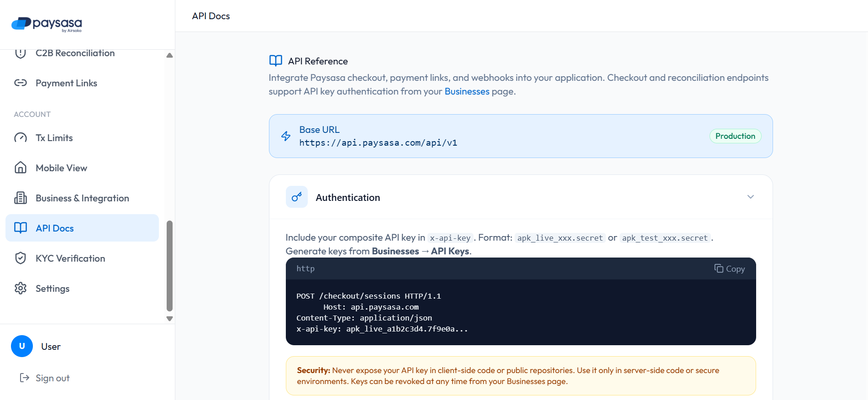Viewport: 868px width, 400px height.
Task: Click the Paysasa logo
Action: (x=47, y=24)
